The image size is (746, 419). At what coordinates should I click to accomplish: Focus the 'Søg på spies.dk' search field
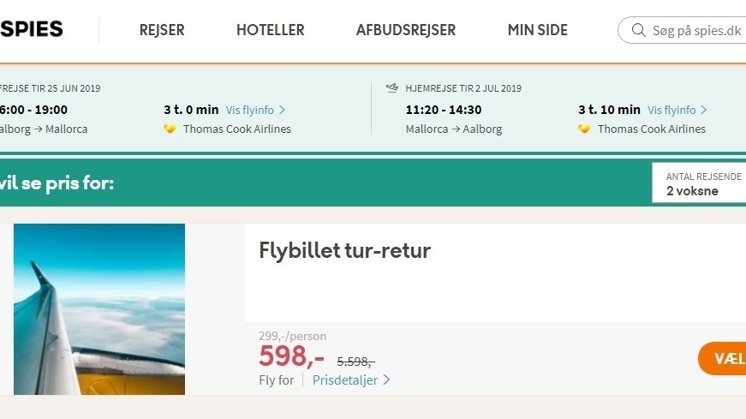coord(696,30)
